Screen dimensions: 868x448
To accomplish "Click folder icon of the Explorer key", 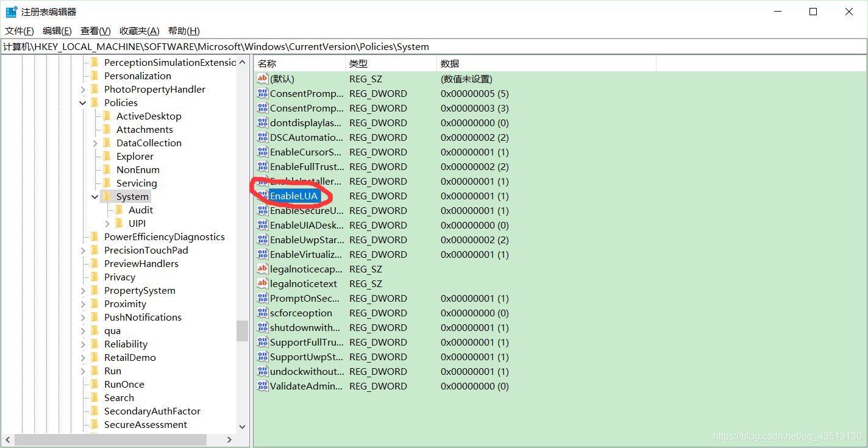I will pos(107,156).
